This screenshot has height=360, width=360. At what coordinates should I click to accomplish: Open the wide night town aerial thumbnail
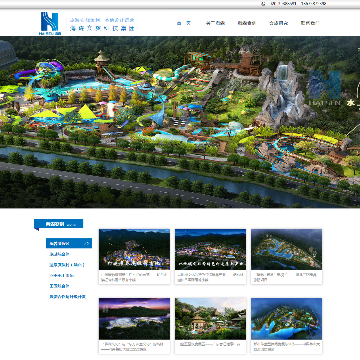pos(210,249)
